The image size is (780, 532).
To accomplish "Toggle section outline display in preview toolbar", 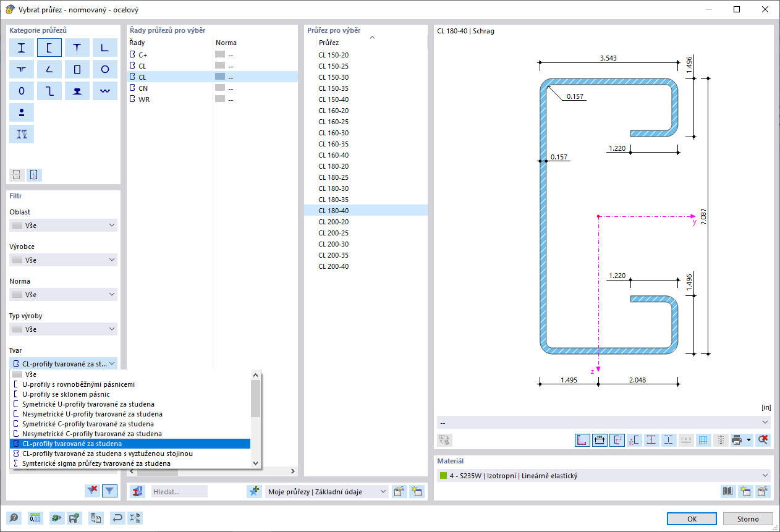I will (x=582, y=440).
